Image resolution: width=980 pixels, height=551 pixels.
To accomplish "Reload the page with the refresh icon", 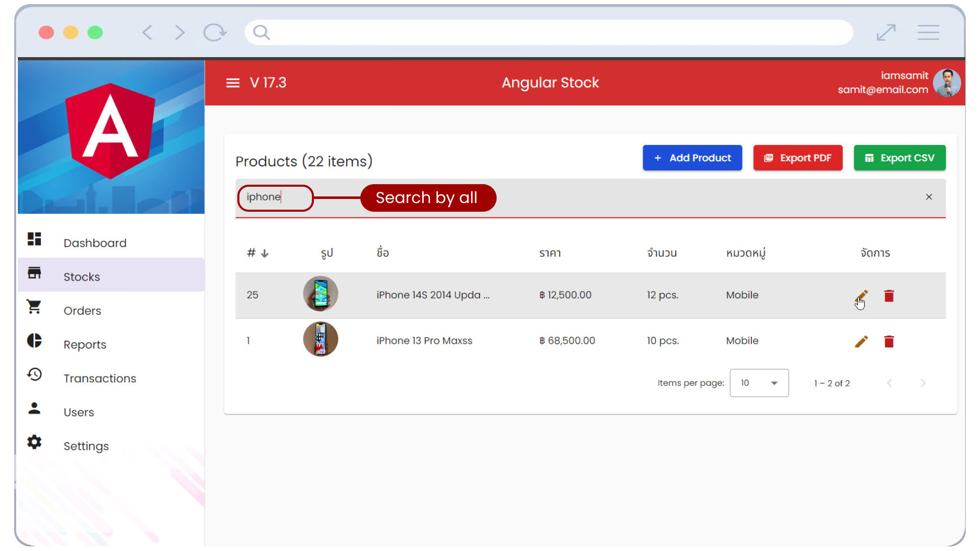I will click(x=214, y=33).
